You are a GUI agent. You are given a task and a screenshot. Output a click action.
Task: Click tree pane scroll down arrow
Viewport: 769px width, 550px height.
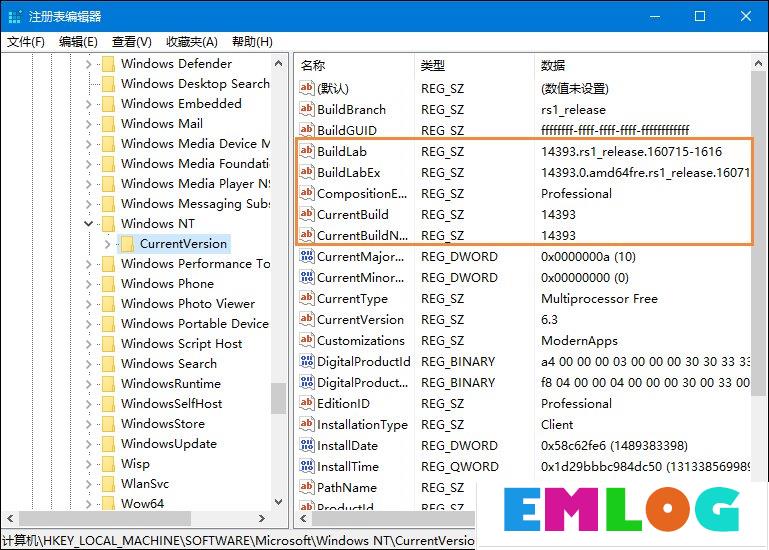coord(279,502)
